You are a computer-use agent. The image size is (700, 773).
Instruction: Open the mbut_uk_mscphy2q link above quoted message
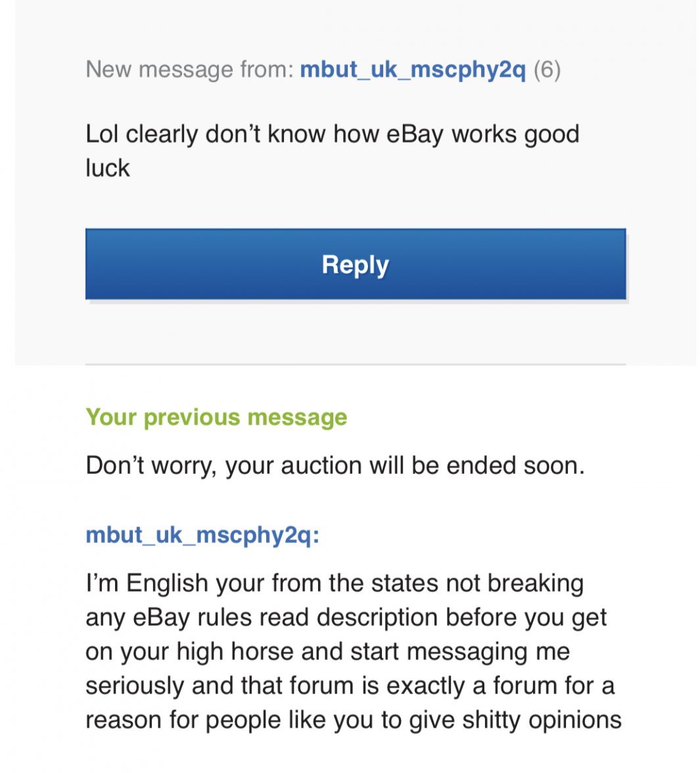(x=202, y=535)
